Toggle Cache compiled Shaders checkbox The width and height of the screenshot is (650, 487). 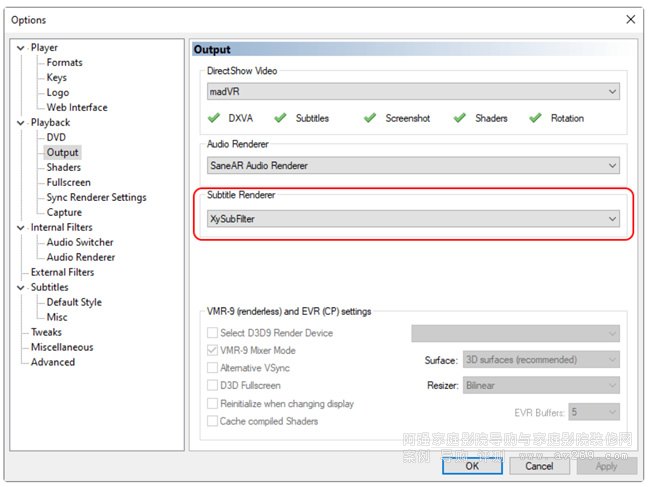pos(212,421)
